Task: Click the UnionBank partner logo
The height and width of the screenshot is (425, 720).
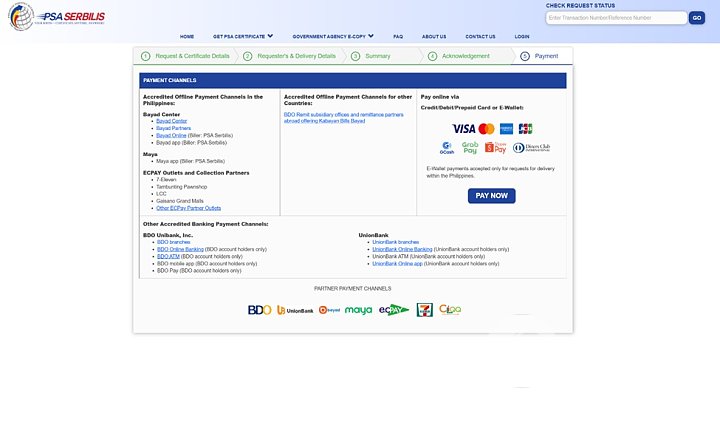Action: 295,311
